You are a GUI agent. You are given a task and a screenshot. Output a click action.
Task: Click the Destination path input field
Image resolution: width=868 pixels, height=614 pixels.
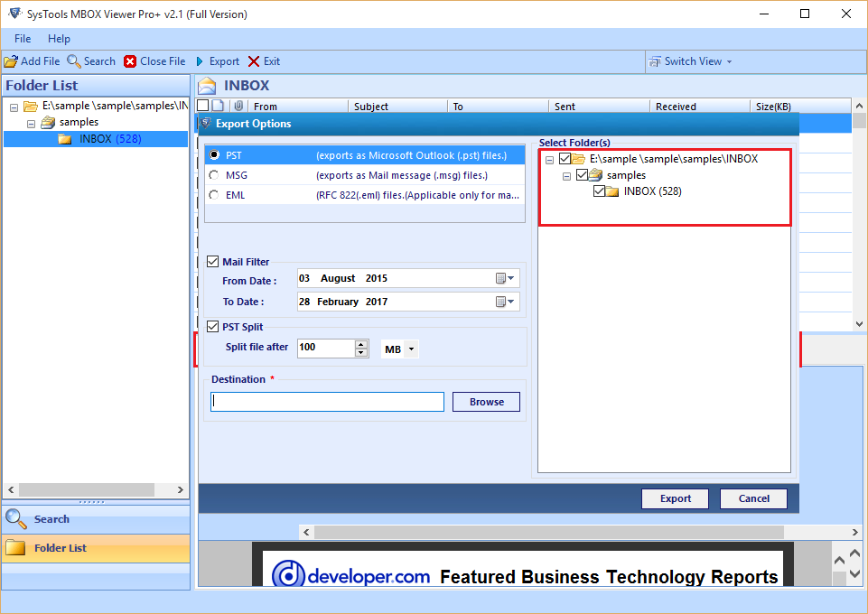pyautogui.click(x=327, y=402)
